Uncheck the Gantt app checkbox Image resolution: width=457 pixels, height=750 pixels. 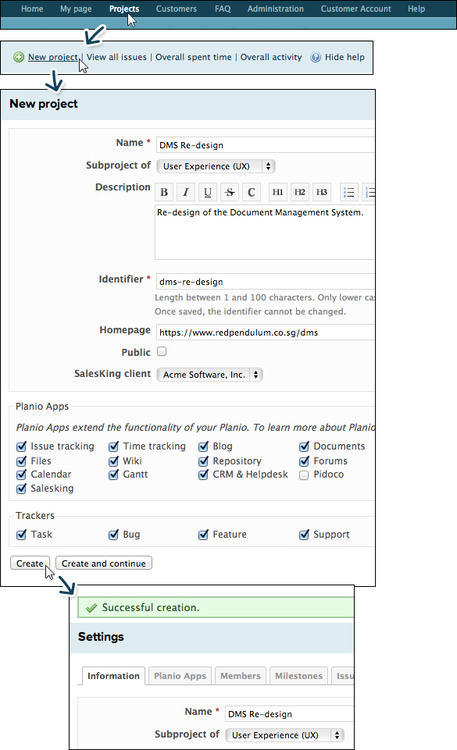pyautogui.click(x=113, y=474)
